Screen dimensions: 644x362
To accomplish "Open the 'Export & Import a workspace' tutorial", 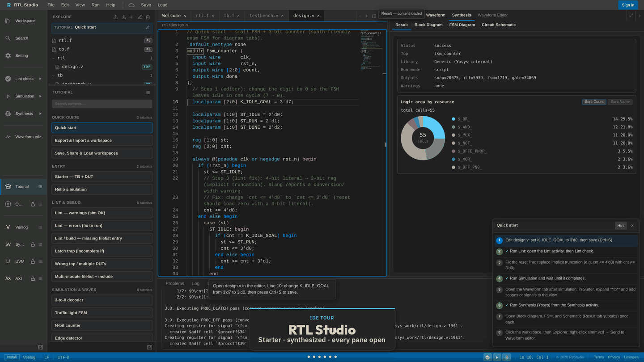I will coord(102,140).
